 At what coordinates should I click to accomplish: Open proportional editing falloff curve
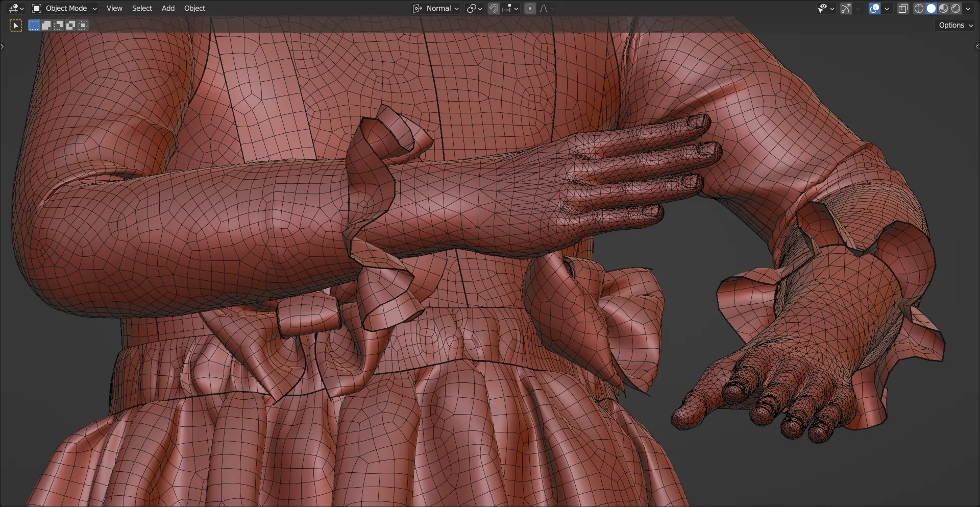(x=547, y=8)
